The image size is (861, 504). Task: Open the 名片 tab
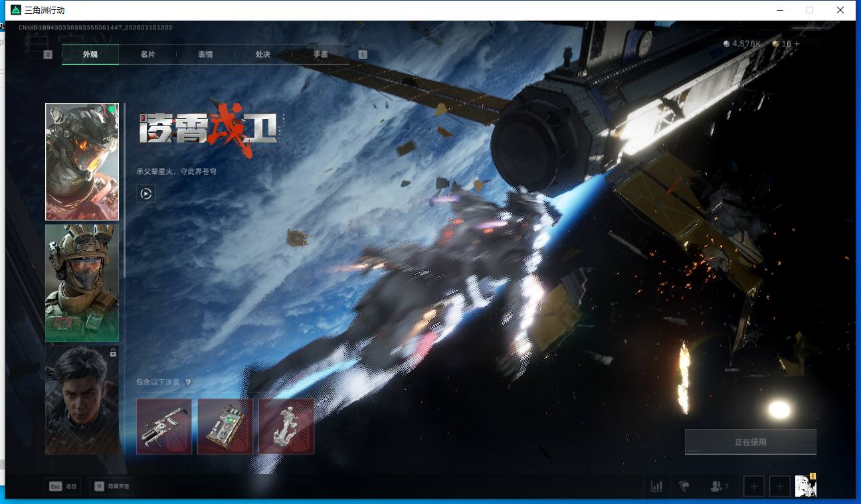click(147, 54)
